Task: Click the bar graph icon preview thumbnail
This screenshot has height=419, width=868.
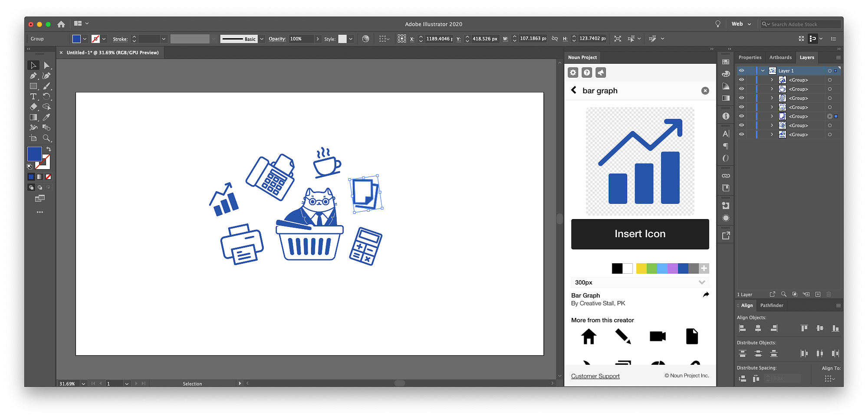Action: pyautogui.click(x=640, y=161)
